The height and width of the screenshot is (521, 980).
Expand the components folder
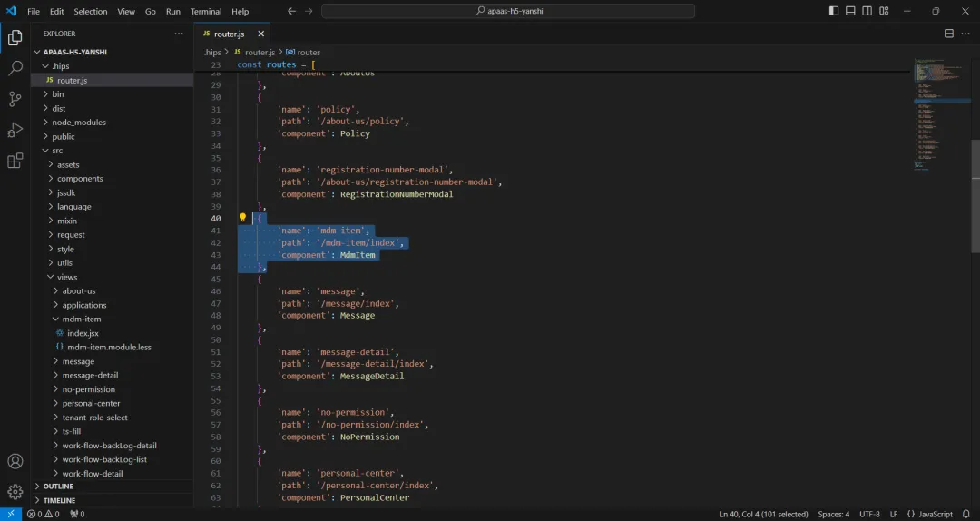tap(112, 179)
